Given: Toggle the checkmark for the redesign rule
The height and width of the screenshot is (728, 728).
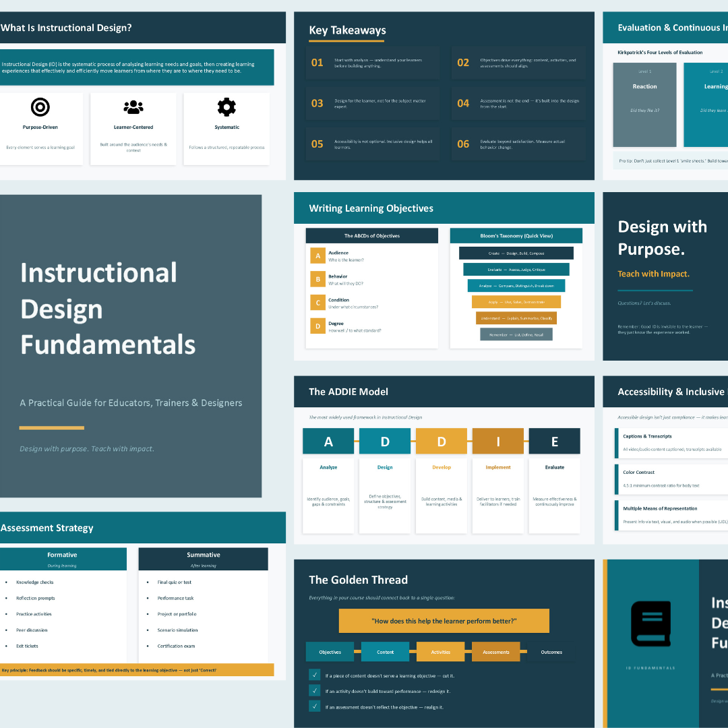Looking at the screenshot, I should pos(314,690).
